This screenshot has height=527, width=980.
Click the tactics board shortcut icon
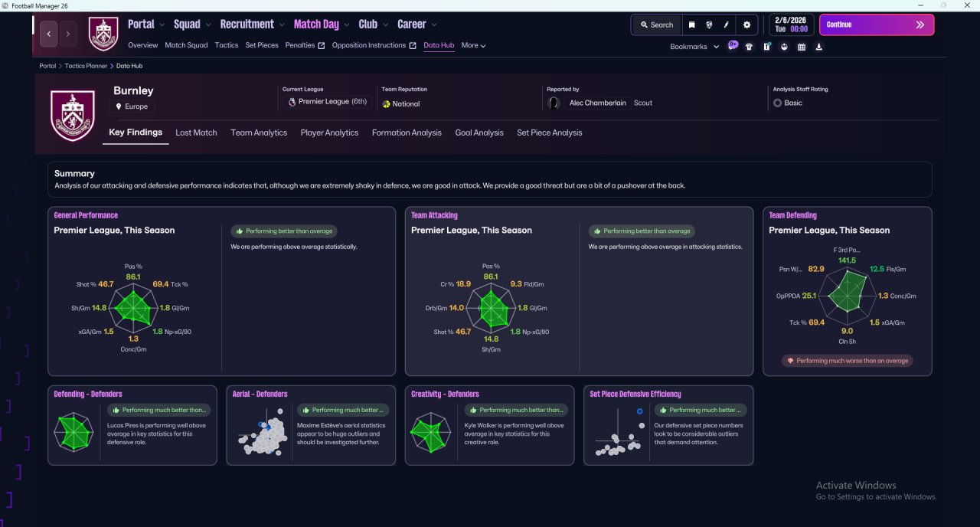[766, 47]
